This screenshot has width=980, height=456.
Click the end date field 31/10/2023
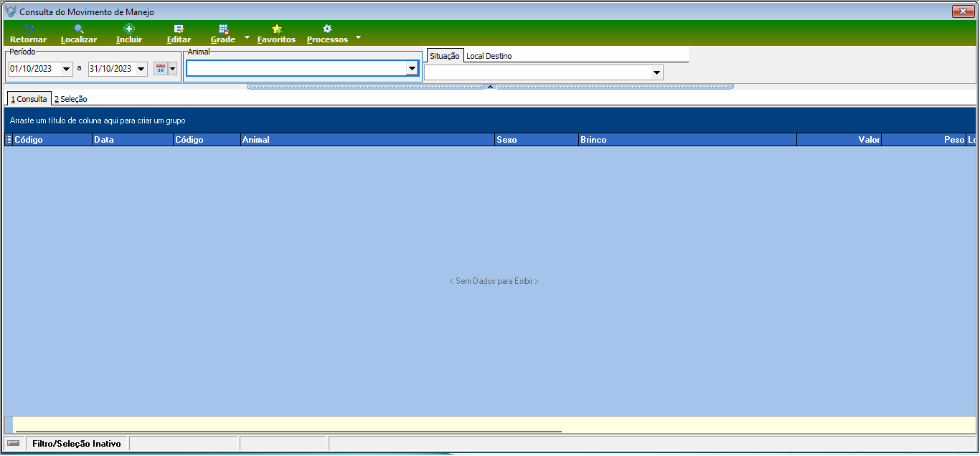click(x=112, y=69)
